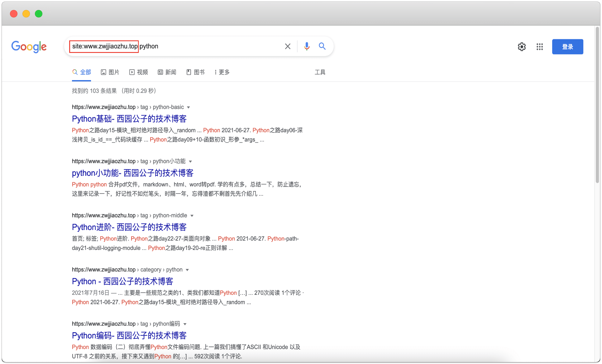The height and width of the screenshot is (364, 602).
Task: Expand arrow beside python小功能 URL
Action: coord(190,162)
